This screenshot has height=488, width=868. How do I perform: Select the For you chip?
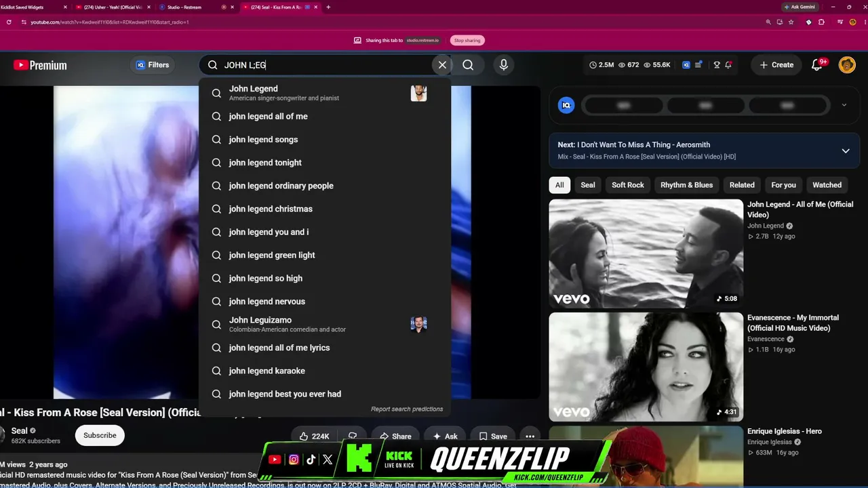coord(783,185)
